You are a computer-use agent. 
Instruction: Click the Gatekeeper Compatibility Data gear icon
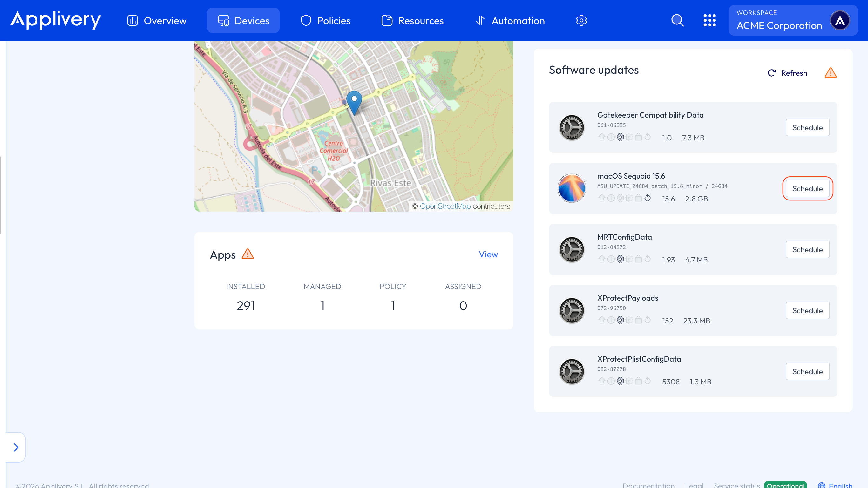[x=572, y=127]
